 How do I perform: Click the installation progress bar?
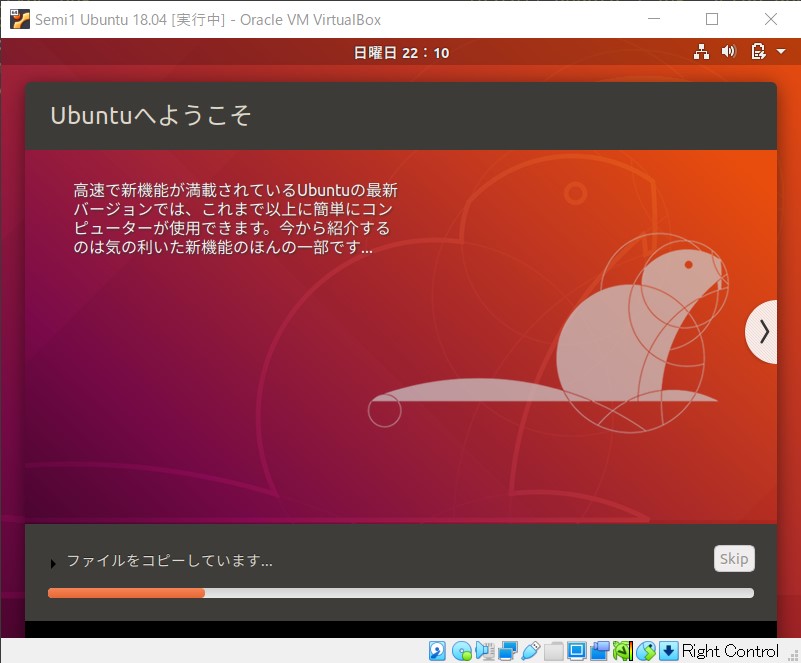(x=400, y=593)
